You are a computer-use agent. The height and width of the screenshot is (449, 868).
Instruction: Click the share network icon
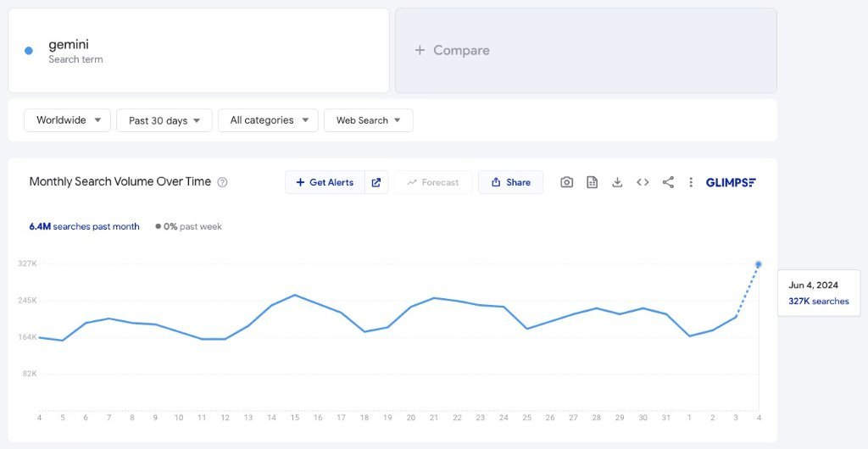pyautogui.click(x=668, y=182)
